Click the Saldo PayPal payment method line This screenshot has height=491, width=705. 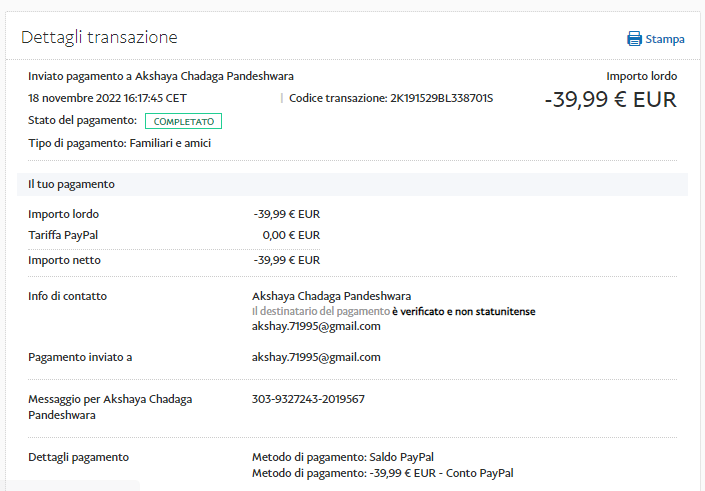[342, 457]
